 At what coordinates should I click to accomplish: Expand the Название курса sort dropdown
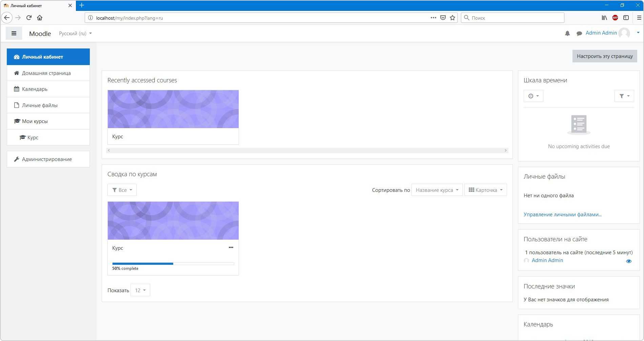[437, 190]
